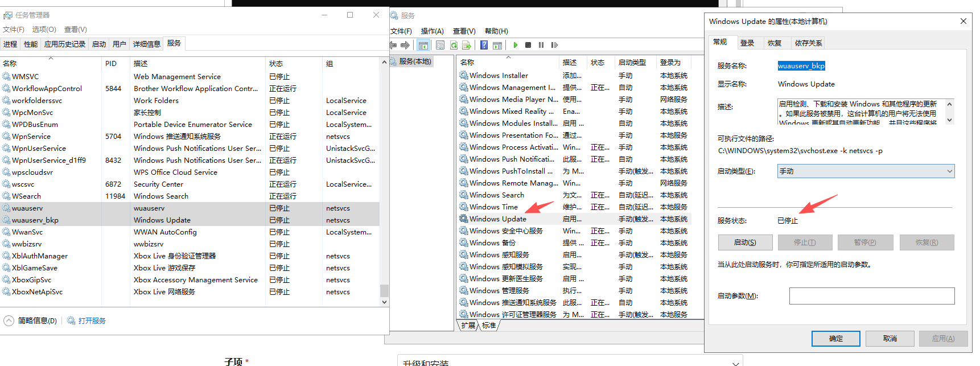This screenshot has width=980, height=366.
Task: Open the blue Help icon in Services
Action: pos(484,45)
